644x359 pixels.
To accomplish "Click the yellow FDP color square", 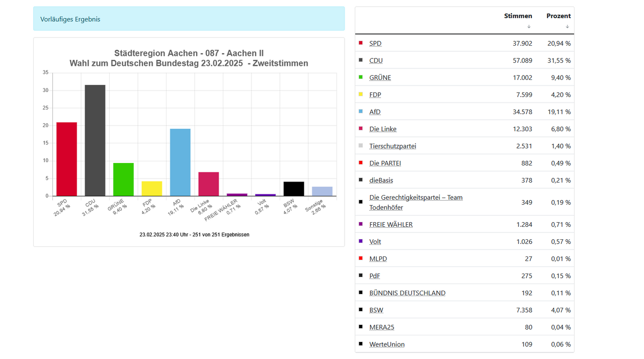I will pos(361,95).
